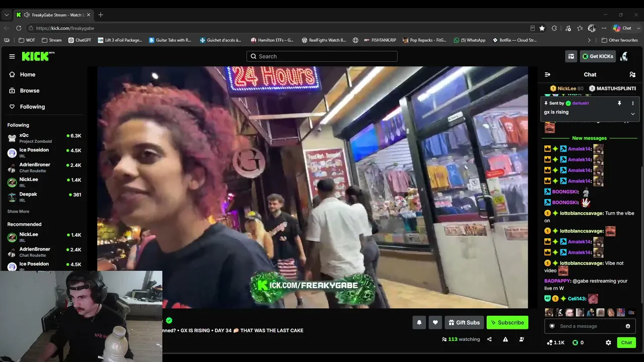644x362 pixels.
Task: Click the user icon beside the report triangle
Action: coord(521,339)
